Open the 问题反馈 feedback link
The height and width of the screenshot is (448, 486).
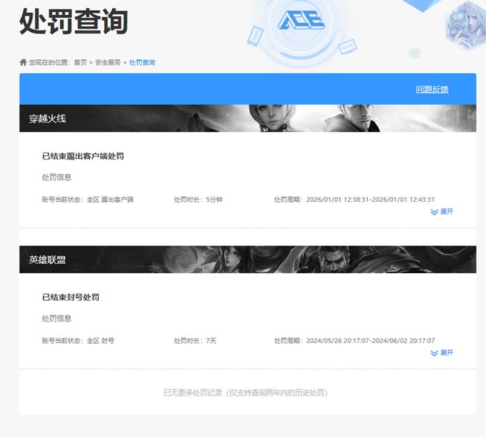pyautogui.click(x=432, y=89)
